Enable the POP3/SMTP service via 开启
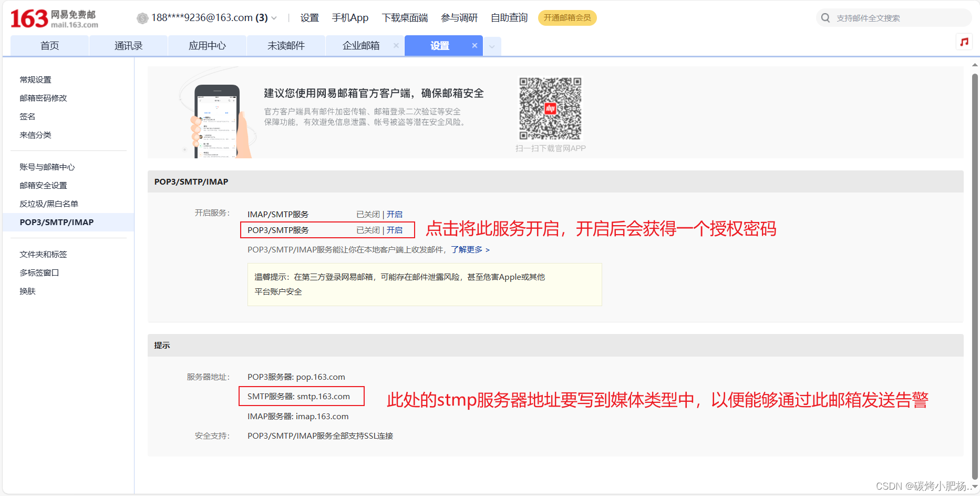The height and width of the screenshot is (496, 980). pos(395,230)
